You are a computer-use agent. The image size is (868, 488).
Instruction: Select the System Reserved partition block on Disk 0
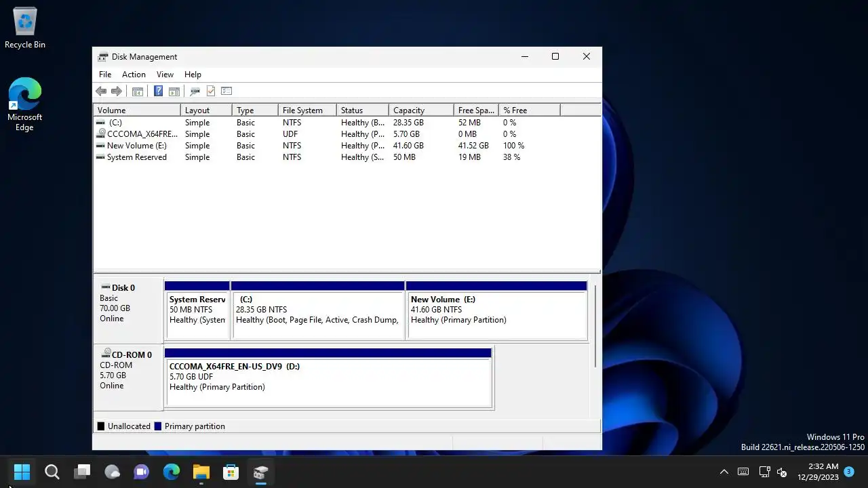197,310
